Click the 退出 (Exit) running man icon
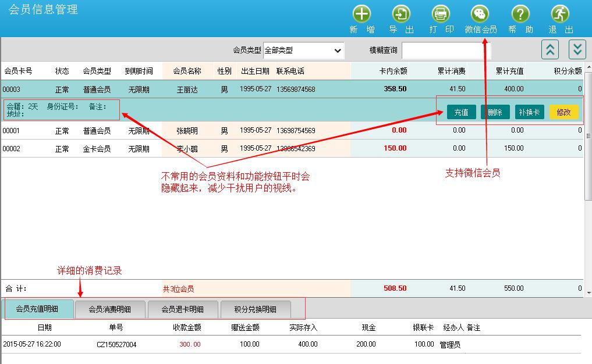 [560, 15]
